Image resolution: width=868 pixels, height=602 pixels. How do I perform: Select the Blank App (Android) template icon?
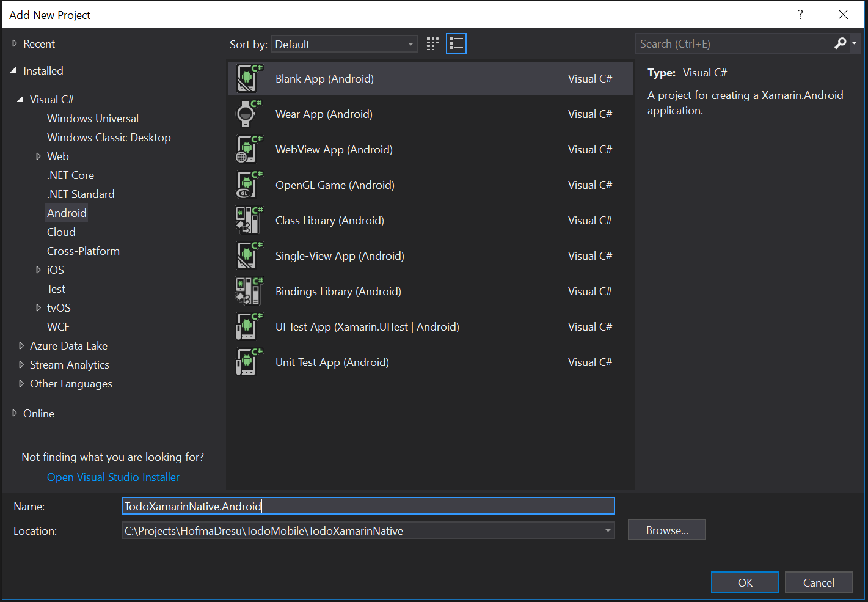[249, 78]
